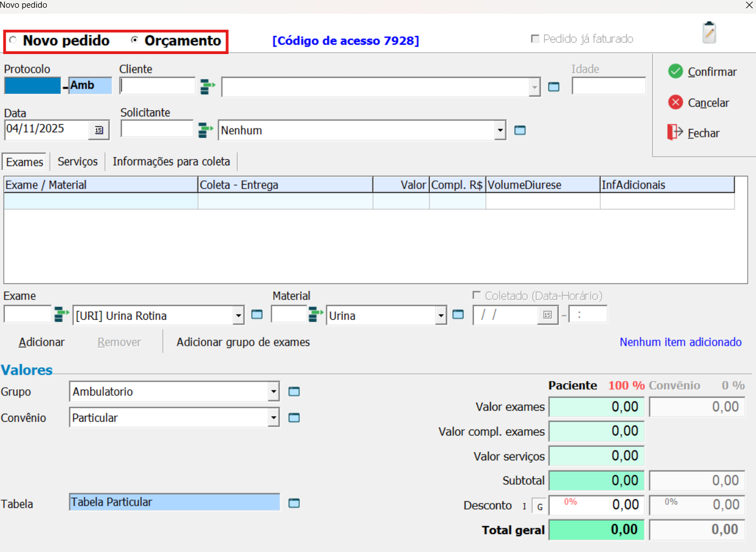Click the green search icon beside Material code
The height and width of the screenshot is (552, 756).
pos(316,315)
